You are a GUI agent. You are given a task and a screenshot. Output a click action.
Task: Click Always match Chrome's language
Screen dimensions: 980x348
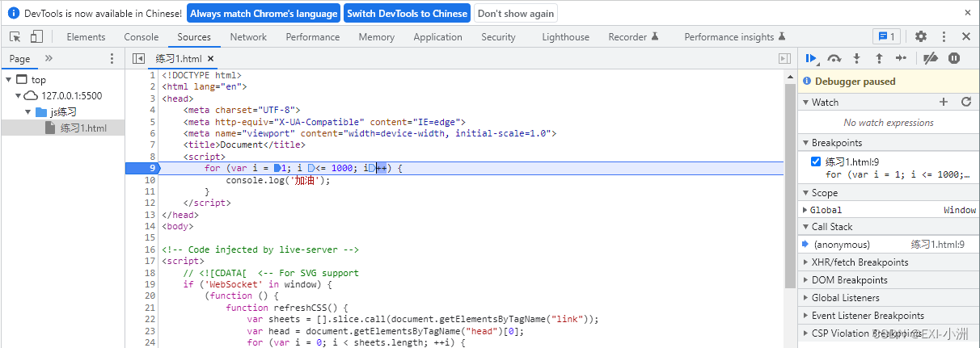(264, 14)
